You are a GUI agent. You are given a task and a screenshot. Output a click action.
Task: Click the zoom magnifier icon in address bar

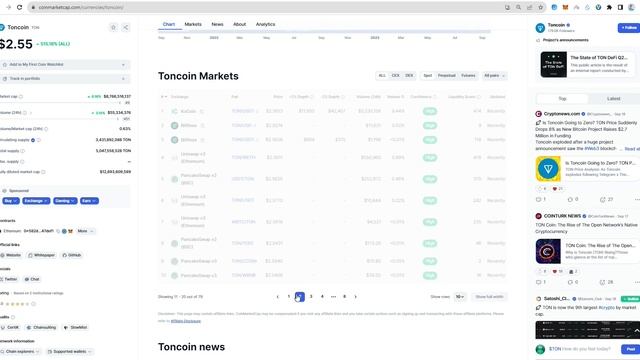point(518,7)
